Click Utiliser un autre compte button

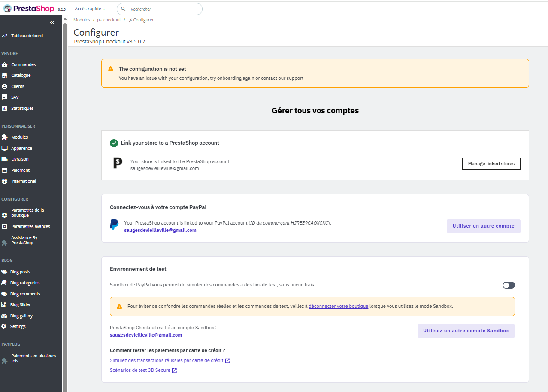[x=483, y=226]
